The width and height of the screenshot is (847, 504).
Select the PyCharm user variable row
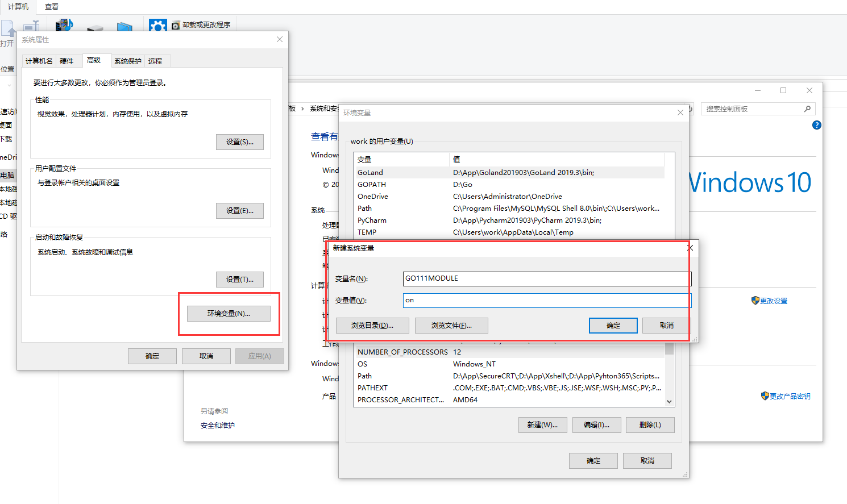click(509, 220)
